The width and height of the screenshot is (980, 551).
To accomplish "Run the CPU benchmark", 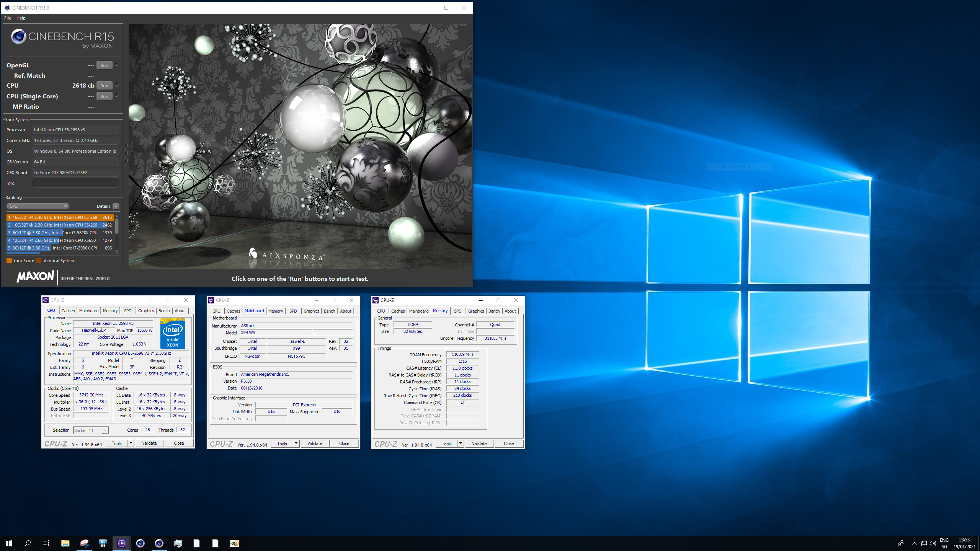I will pos(104,85).
